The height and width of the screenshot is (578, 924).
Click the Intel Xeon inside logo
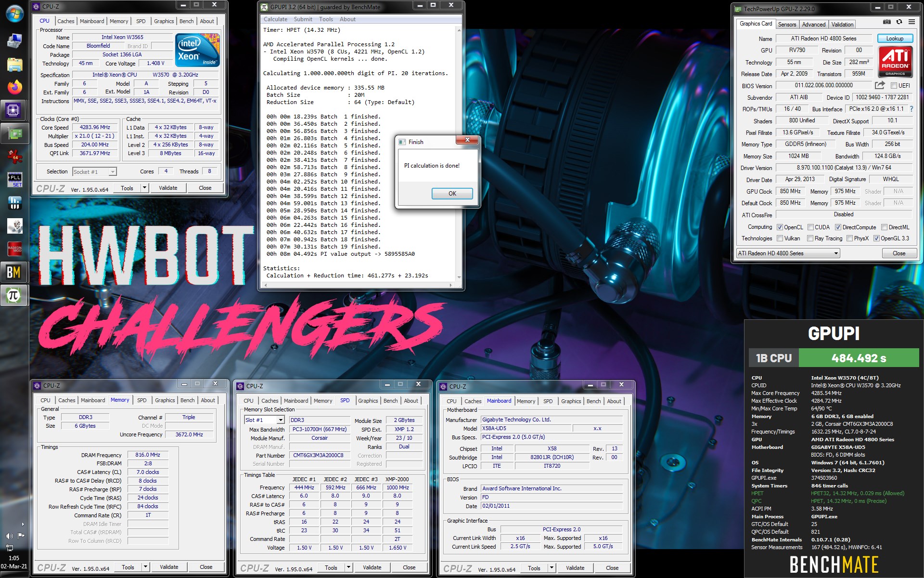(197, 50)
